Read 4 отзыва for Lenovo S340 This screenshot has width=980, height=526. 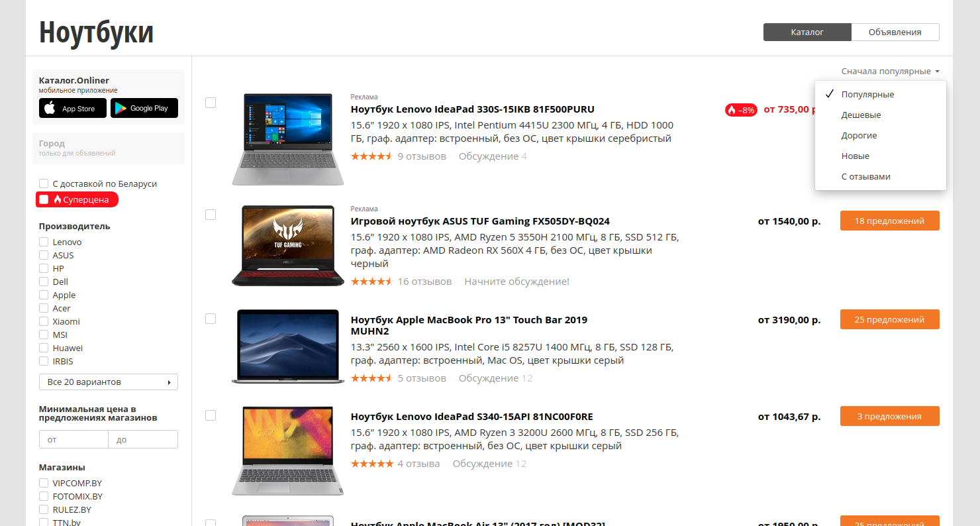click(x=418, y=464)
